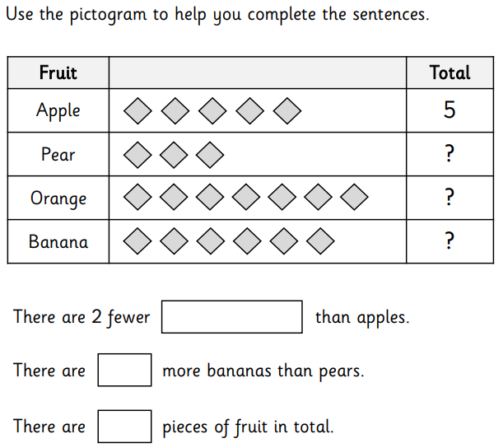Click the first diamond in the Orange row

coord(137,197)
